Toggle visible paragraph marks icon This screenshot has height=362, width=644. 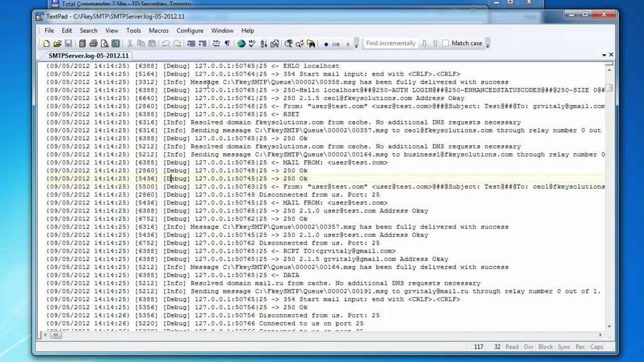tap(227, 43)
